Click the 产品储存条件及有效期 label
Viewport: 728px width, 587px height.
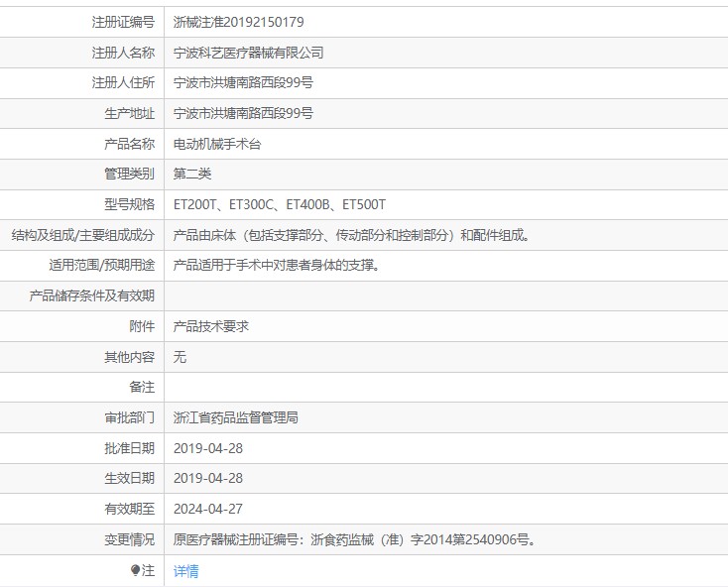pos(92,295)
